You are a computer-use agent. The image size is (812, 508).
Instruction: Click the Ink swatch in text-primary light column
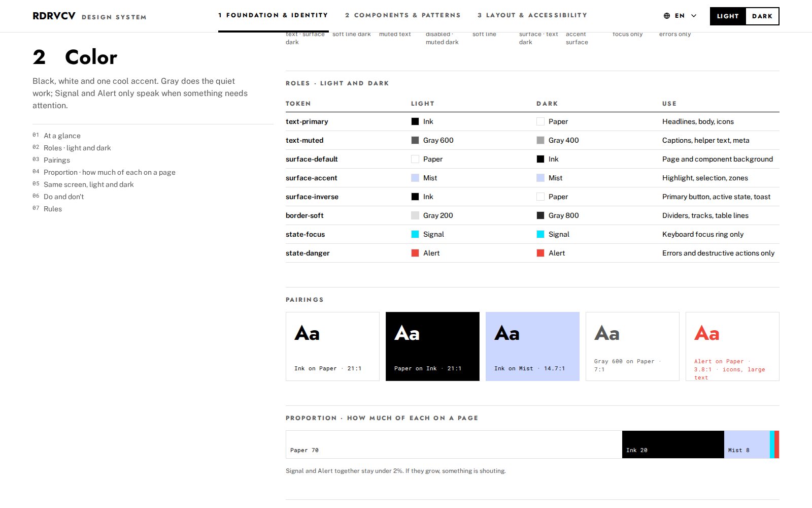coord(415,121)
